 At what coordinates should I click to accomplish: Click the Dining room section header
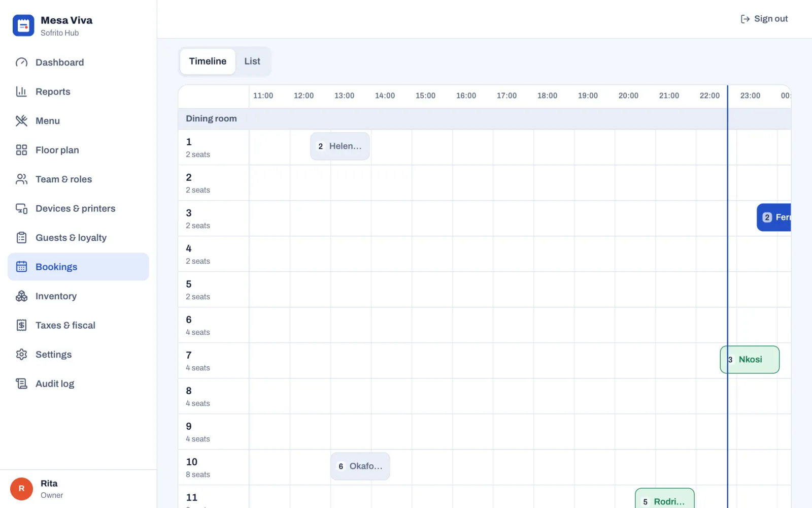coord(485,119)
